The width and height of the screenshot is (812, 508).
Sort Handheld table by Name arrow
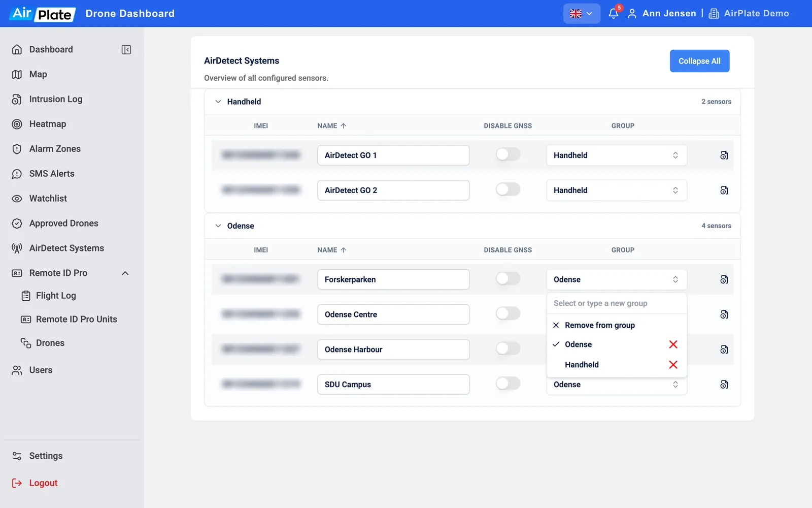344,126
